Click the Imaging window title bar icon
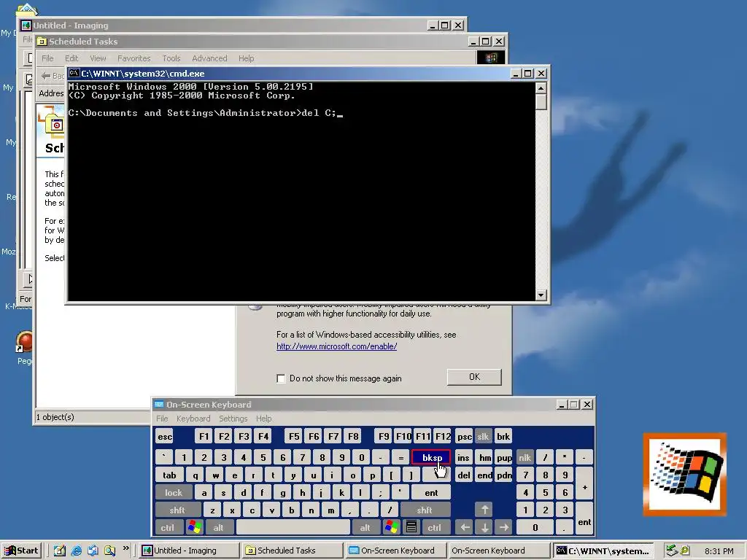The width and height of the screenshot is (747, 560). [26, 26]
